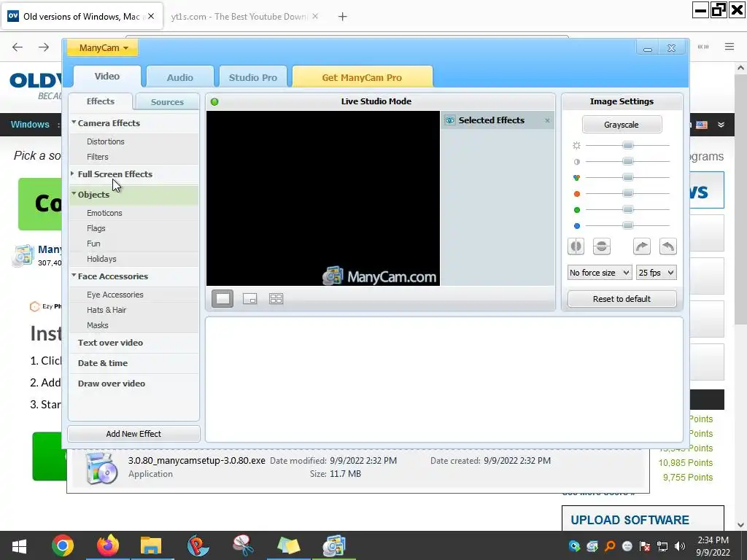Click the contrast half-circle icon

[576, 161]
